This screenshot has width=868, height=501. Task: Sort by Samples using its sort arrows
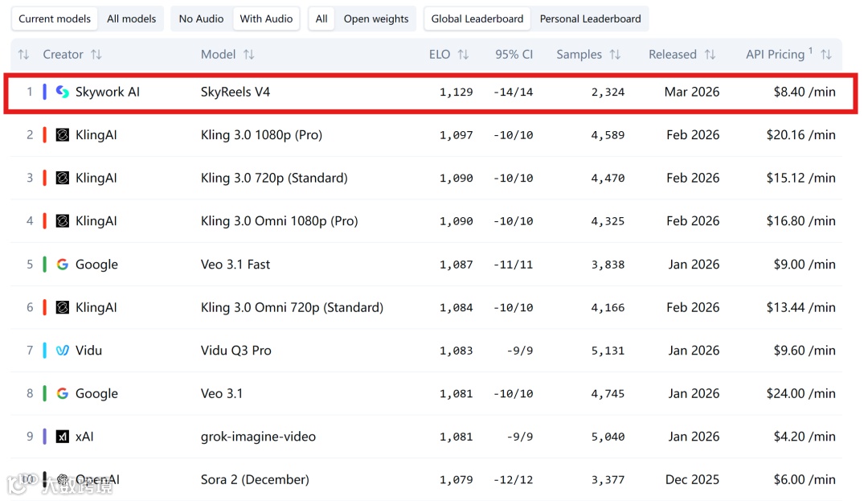pos(615,54)
